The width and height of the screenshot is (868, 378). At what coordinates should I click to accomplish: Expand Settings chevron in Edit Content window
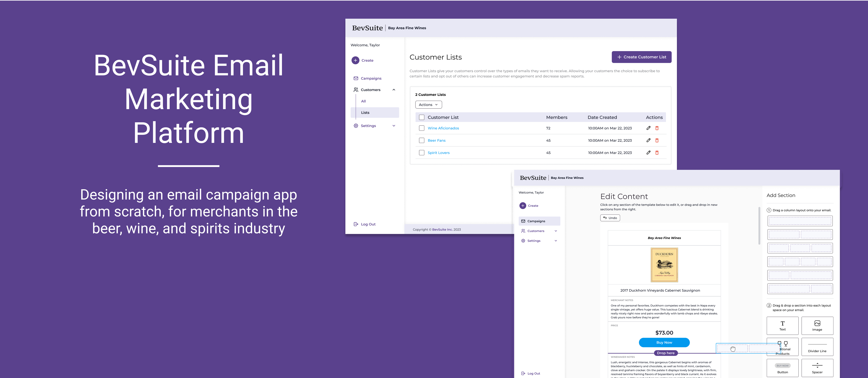coord(556,241)
